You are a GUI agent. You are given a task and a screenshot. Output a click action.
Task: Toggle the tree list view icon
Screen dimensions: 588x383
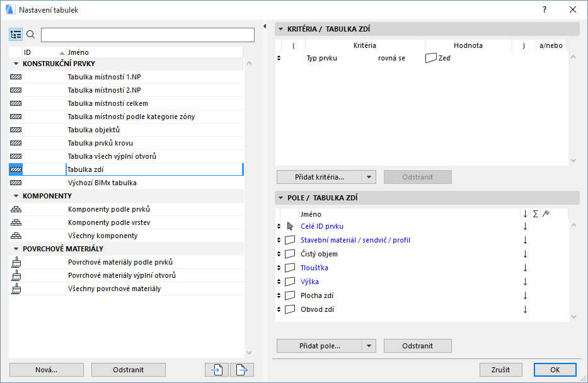pyautogui.click(x=16, y=35)
